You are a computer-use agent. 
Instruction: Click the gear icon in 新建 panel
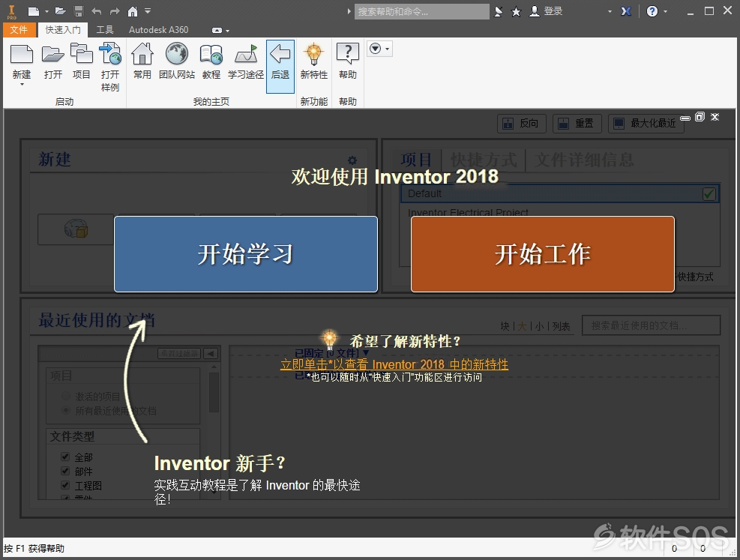click(352, 160)
